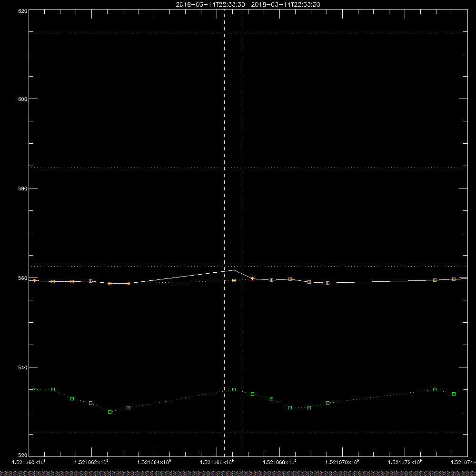Click the dotted horizontal limit line near 615
The width and height of the screenshot is (476, 476).
pos(248,33)
